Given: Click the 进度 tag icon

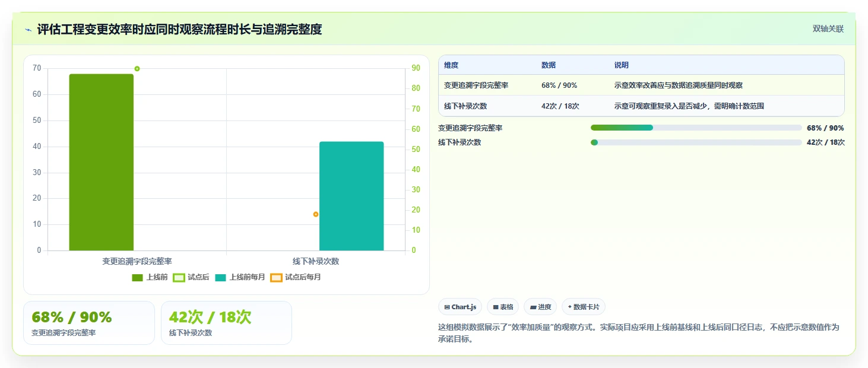Looking at the screenshot, I should click(x=533, y=307).
